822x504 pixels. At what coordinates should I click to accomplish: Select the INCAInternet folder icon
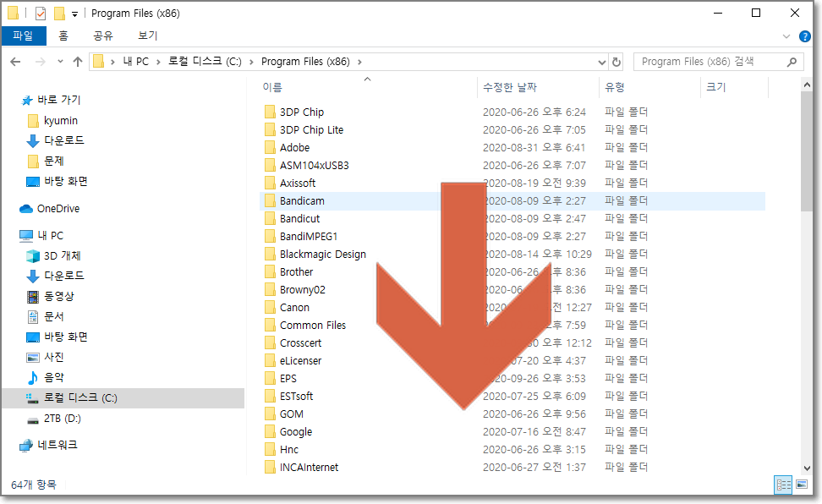coord(270,468)
